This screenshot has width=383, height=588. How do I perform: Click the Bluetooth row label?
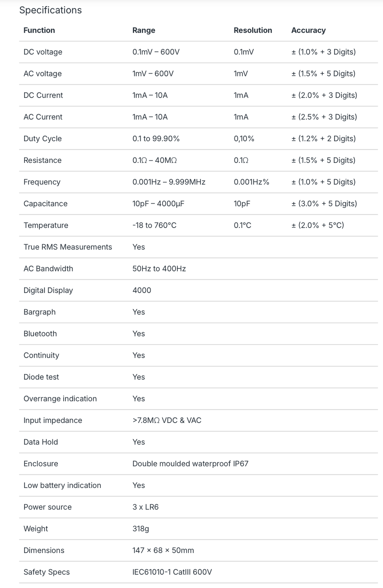(x=40, y=334)
